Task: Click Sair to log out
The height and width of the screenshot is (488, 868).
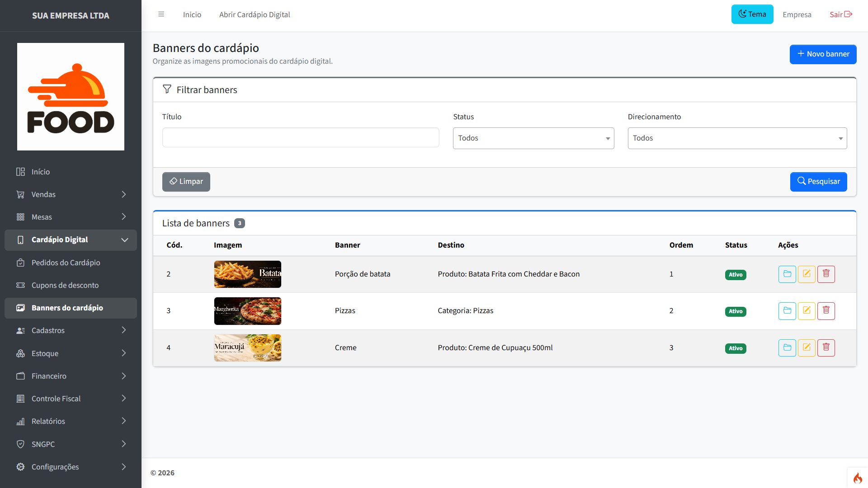Action: [841, 14]
